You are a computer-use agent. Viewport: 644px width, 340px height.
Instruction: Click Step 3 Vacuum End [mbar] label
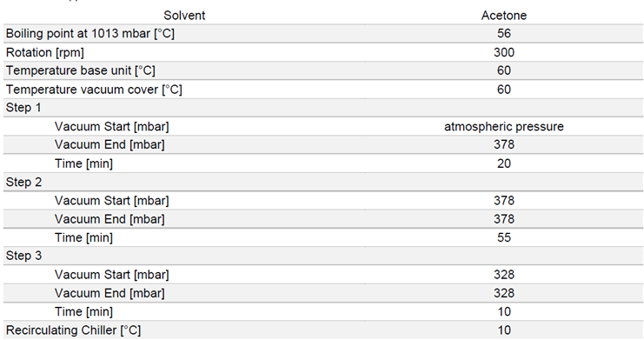110,293
